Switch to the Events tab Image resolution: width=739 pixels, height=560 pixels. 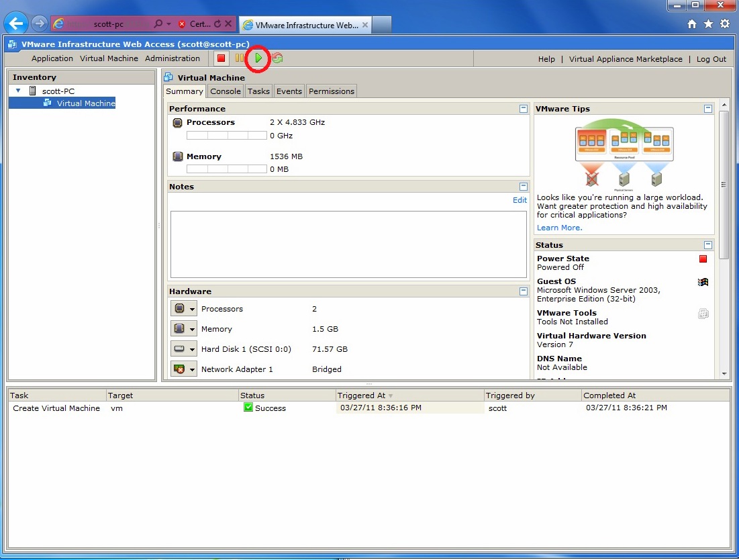click(289, 91)
